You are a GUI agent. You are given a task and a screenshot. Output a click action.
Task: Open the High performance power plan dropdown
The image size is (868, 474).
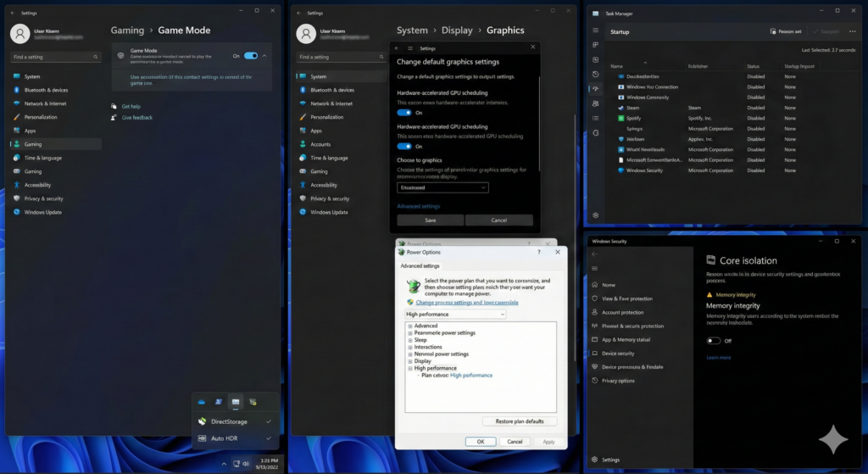tap(455, 315)
